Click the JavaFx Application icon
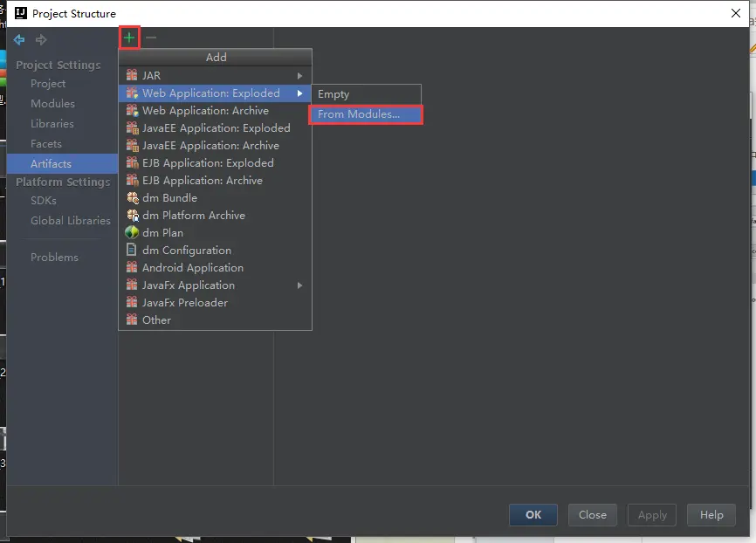The image size is (756, 543). point(132,285)
